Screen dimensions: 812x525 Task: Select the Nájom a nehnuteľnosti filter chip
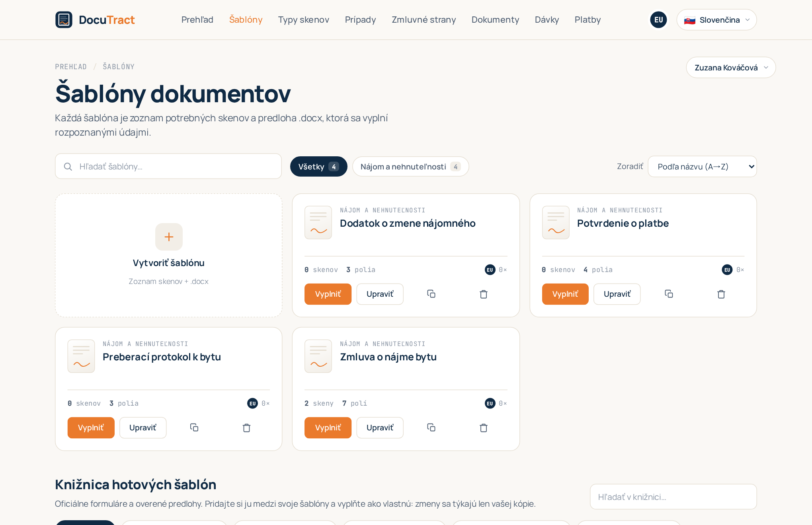pyautogui.click(x=410, y=166)
